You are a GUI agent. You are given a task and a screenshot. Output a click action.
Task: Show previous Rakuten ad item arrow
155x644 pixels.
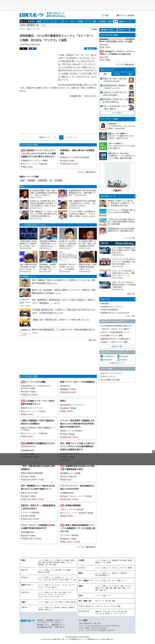click(x=102, y=190)
